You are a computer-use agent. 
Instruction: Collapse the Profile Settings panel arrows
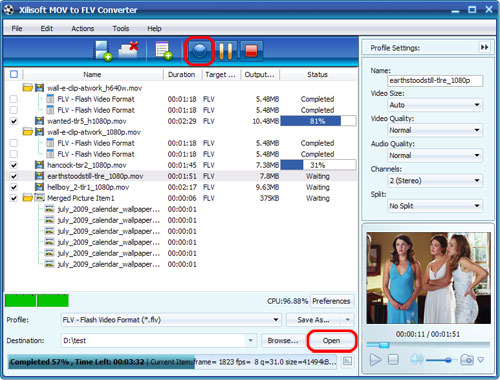[x=484, y=47]
